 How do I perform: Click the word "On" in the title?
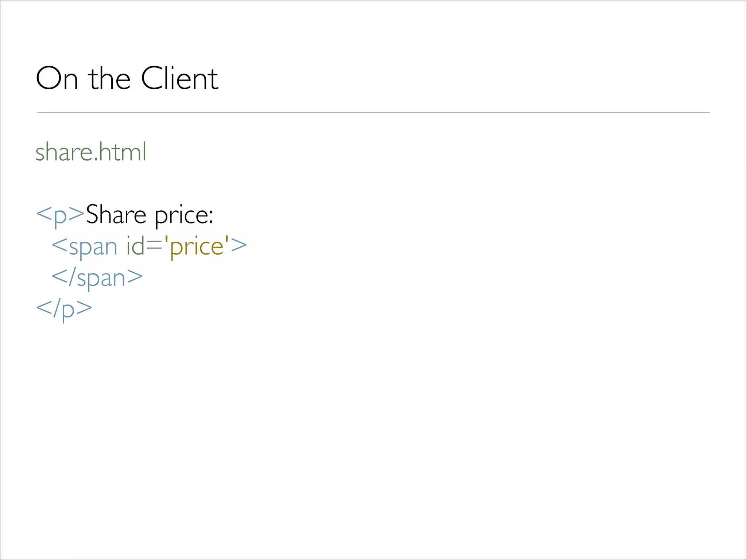coord(57,78)
